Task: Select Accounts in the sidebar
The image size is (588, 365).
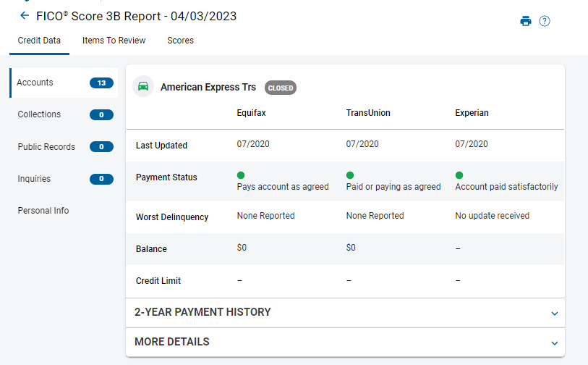Action: point(64,83)
